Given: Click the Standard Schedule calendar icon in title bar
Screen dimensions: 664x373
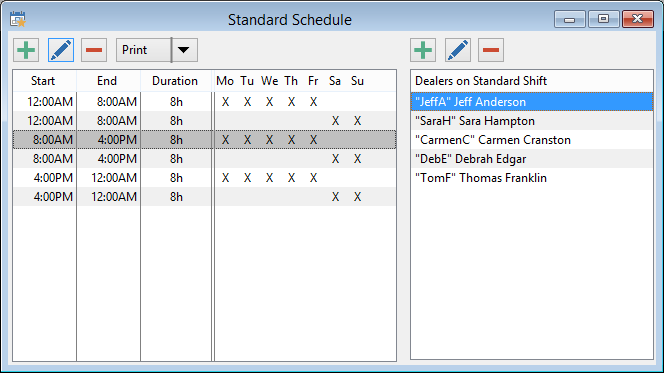Looking at the screenshot, I should (x=18, y=19).
